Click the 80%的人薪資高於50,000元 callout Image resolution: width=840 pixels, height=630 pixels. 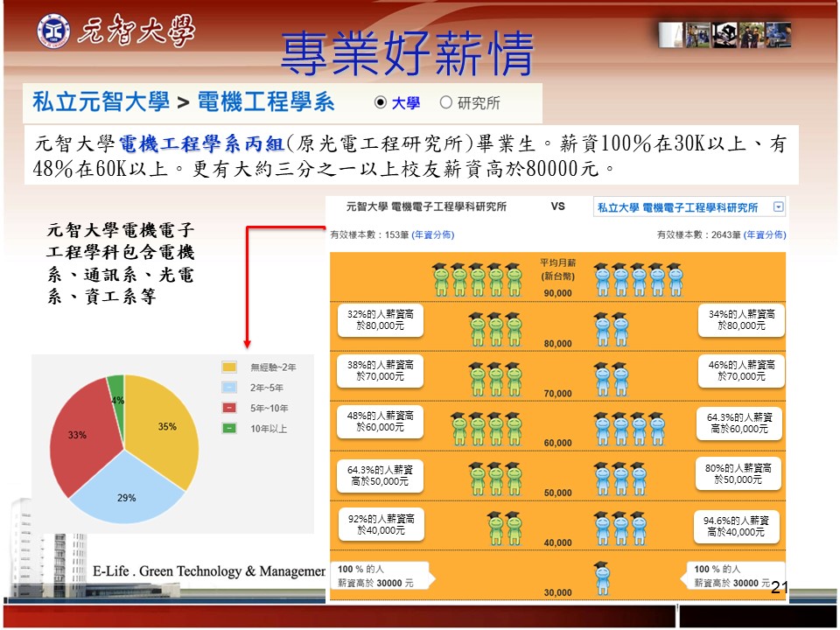(x=738, y=473)
